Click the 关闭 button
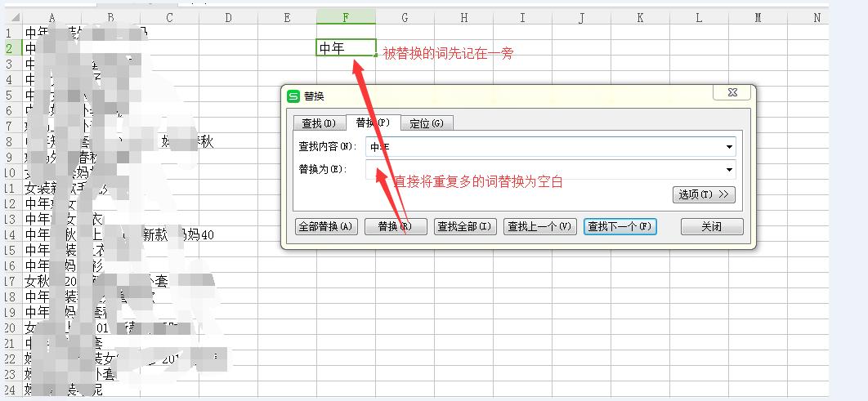 (x=712, y=227)
